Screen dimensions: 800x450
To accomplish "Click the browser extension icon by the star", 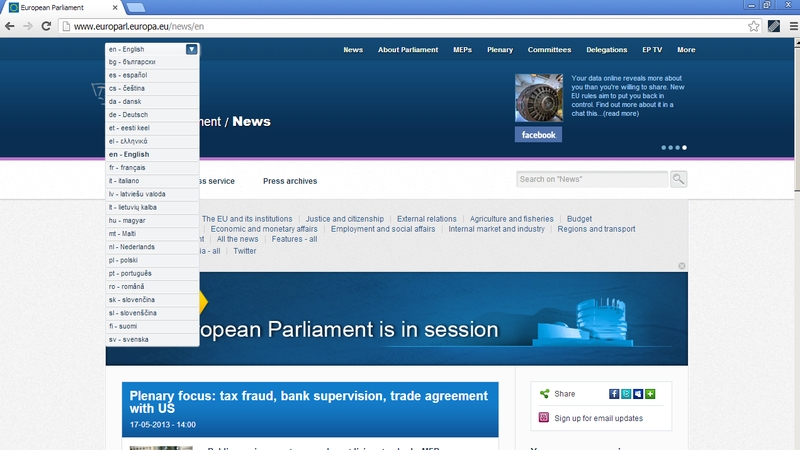I will (773, 26).
